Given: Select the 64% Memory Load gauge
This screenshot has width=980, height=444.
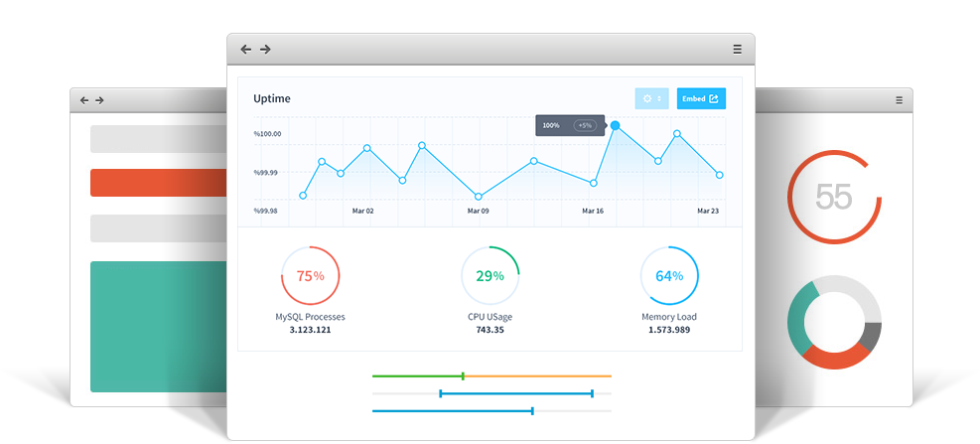Looking at the screenshot, I should pos(669,276).
